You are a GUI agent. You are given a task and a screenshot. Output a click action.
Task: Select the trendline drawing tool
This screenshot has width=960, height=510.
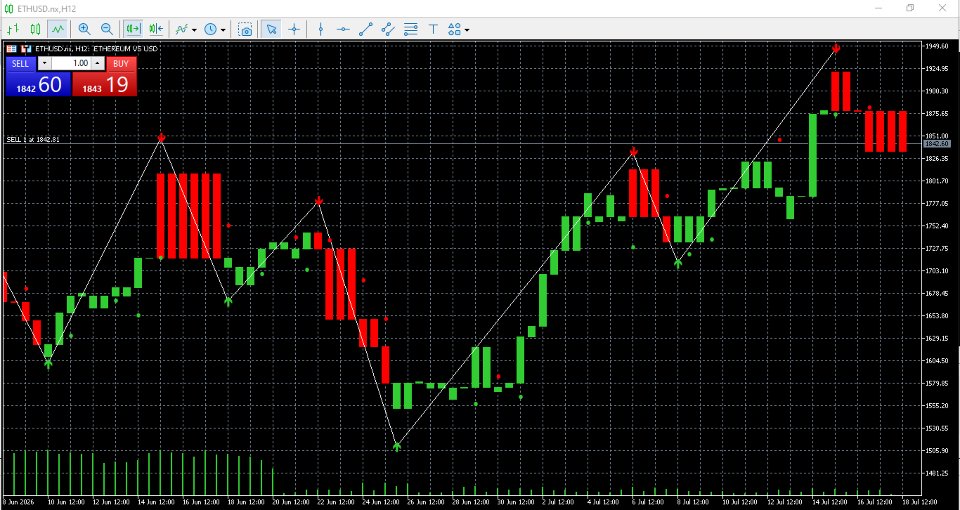(366, 29)
